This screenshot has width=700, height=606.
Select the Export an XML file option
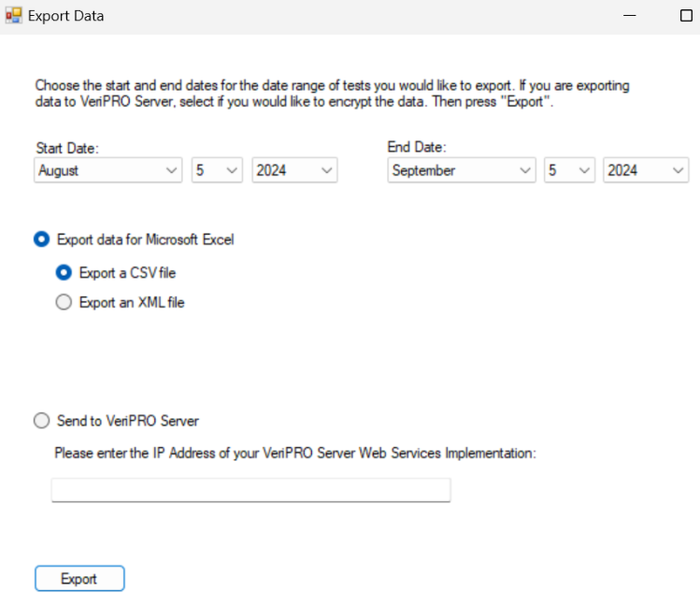[x=64, y=302]
